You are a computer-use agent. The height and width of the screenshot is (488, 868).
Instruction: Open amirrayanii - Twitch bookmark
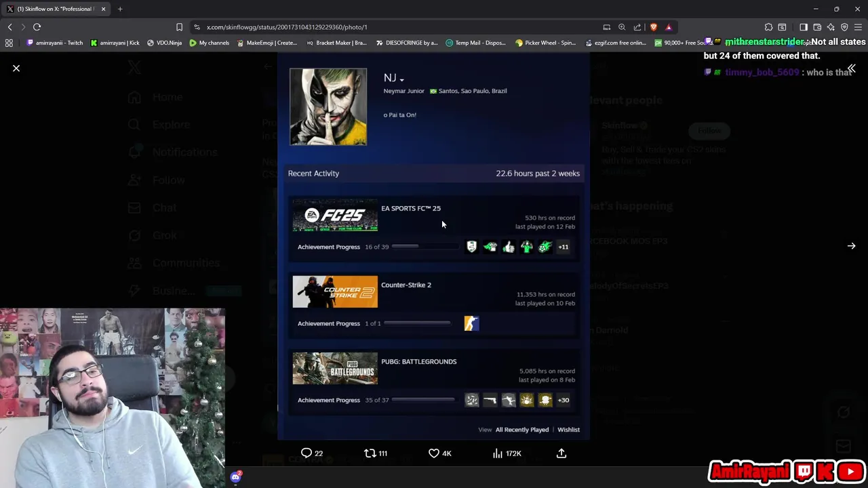click(x=56, y=43)
